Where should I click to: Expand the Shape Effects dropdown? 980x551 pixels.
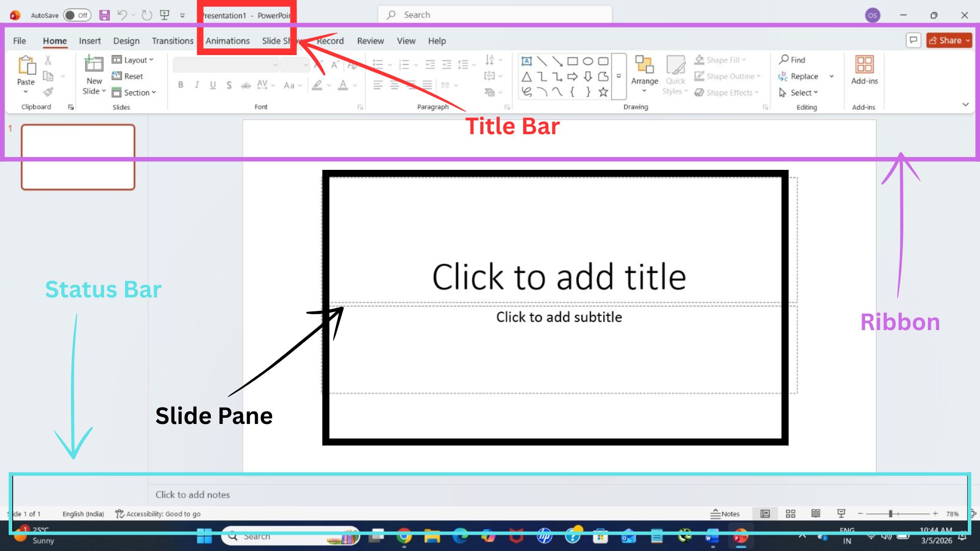[x=727, y=92]
